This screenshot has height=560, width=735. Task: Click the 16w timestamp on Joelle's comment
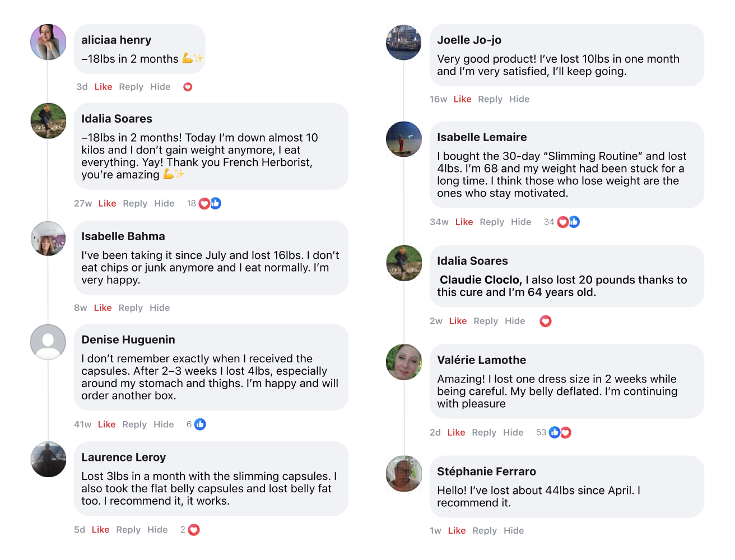(438, 99)
